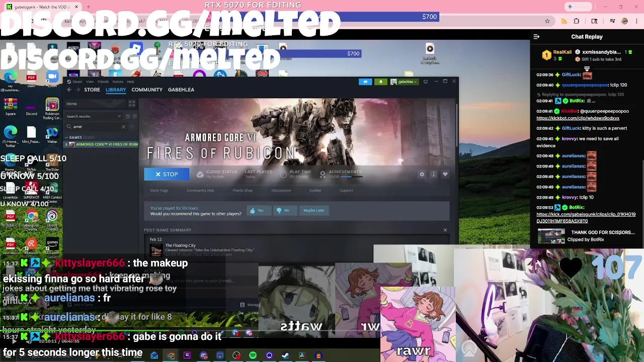Open the Steam announcements megaphone button

pos(365,81)
